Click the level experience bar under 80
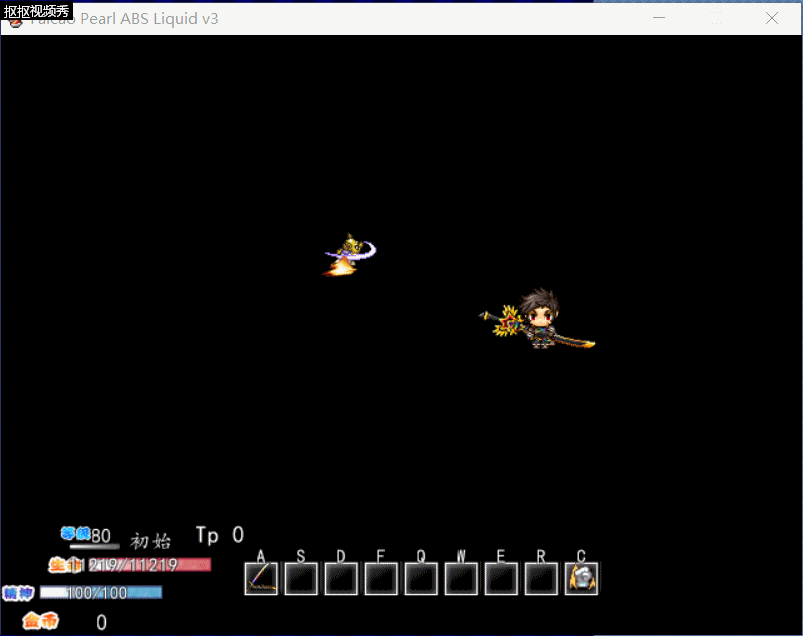Image resolution: width=803 pixels, height=636 pixels. click(x=95, y=546)
